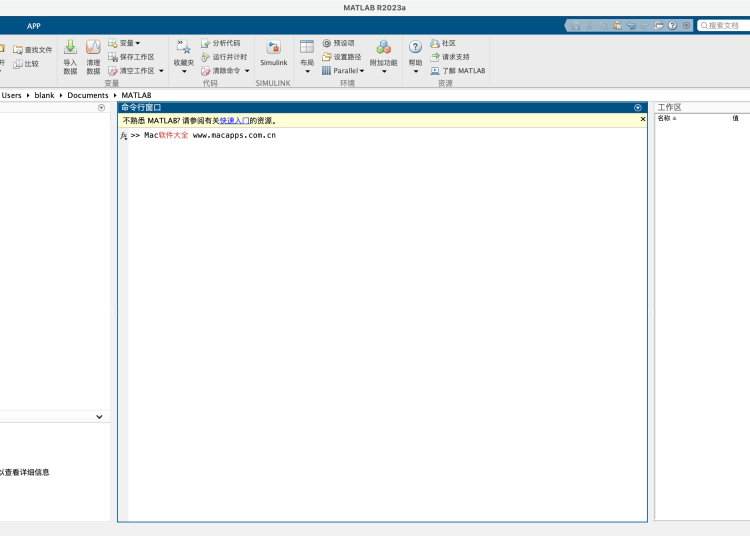
Task: Click the Paste icon in quick access toolbar
Action: click(618, 25)
